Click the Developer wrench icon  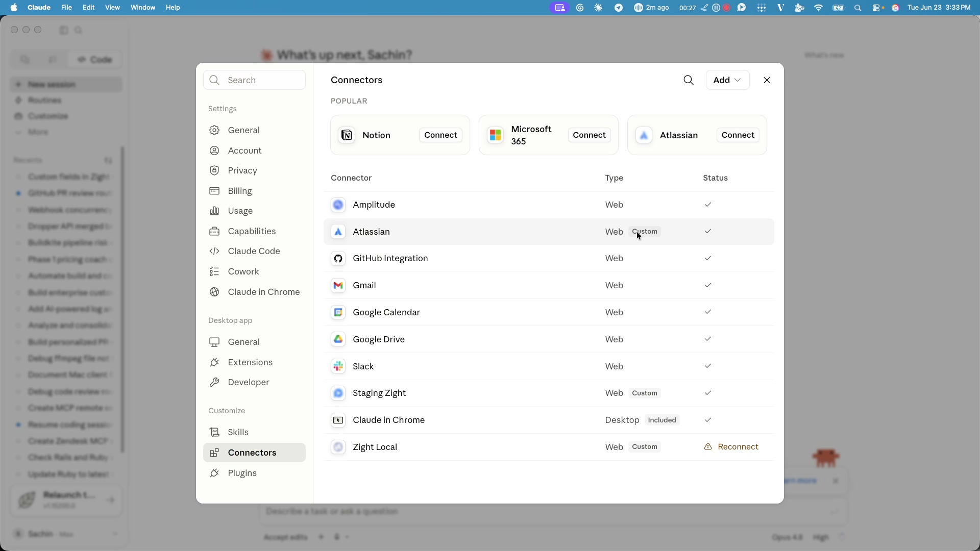tap(214, 382)
